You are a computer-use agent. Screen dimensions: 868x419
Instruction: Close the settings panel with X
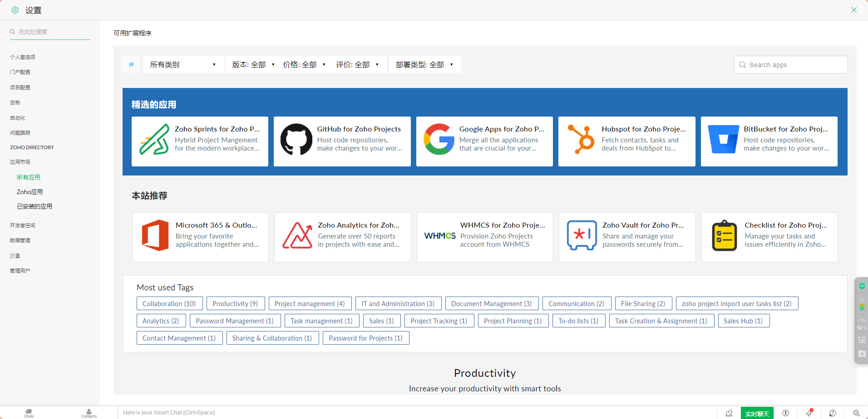tap(854, 10)
